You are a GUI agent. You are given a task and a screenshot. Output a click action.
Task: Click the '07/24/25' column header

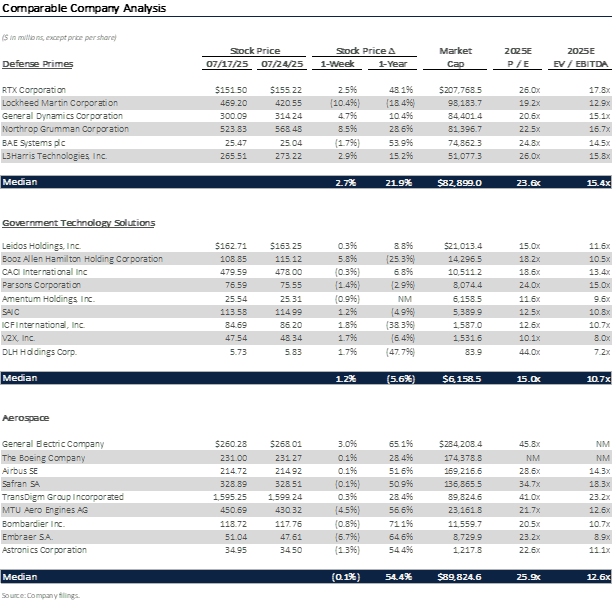click(282, 64)
